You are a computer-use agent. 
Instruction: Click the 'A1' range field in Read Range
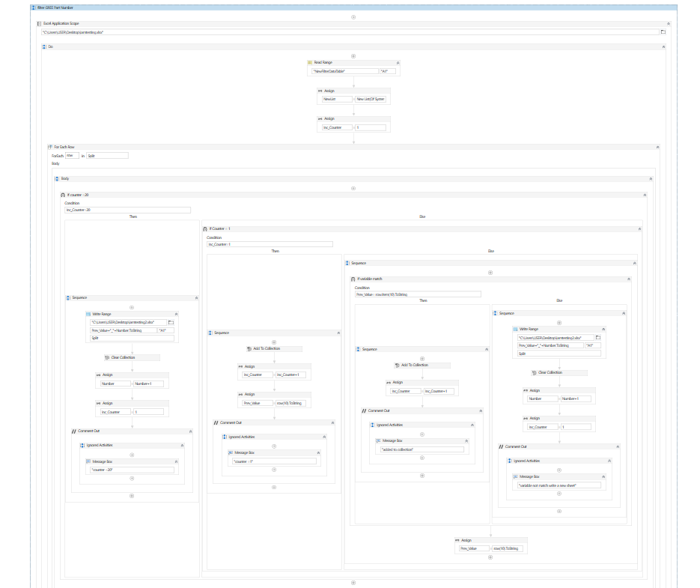(388, 71)
